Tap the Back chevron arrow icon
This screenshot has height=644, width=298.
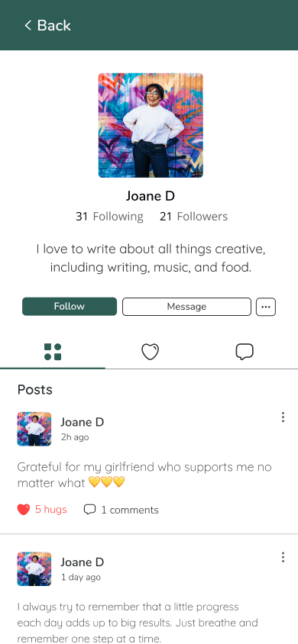pyautogui.click(x=28, y=25)
